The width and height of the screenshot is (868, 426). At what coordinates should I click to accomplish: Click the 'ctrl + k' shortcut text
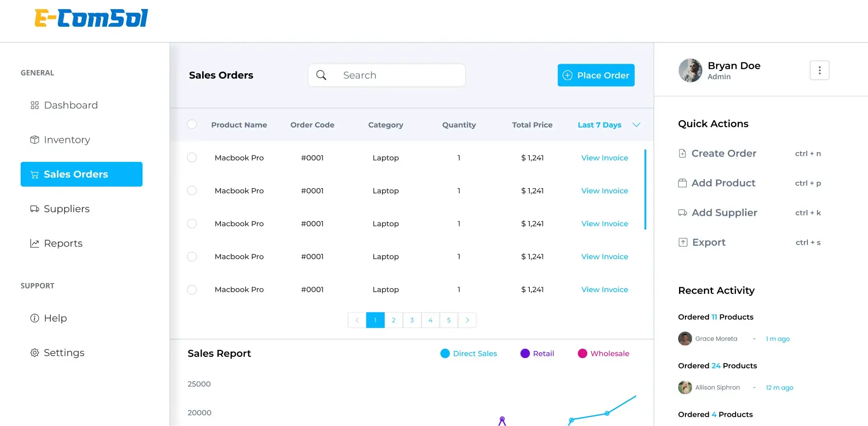(x=808, y=213)
